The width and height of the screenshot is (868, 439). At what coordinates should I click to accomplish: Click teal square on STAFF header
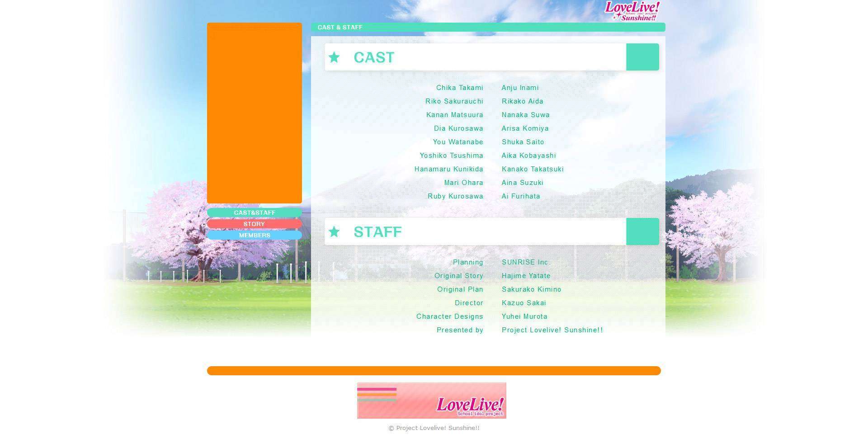[x=642, y=231]
